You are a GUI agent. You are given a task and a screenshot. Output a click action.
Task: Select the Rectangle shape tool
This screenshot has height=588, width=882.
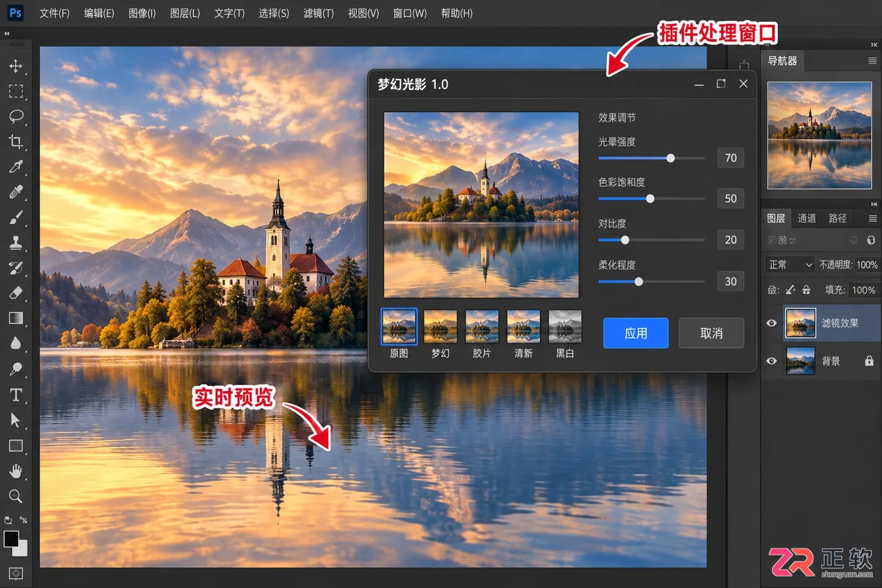pyautogui.click(x=16, y=446)
